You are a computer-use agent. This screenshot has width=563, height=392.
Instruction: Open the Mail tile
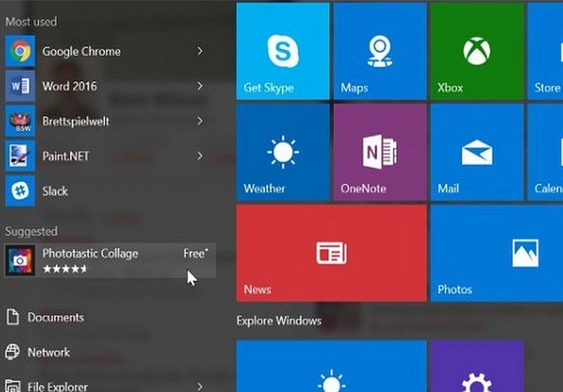(x=475, y=152)
